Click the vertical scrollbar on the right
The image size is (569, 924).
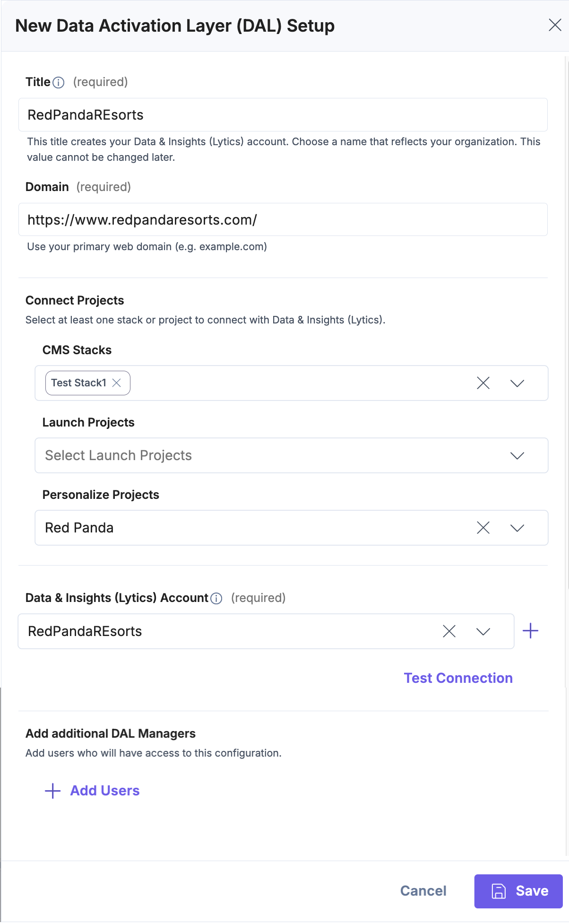pos(566,331)
